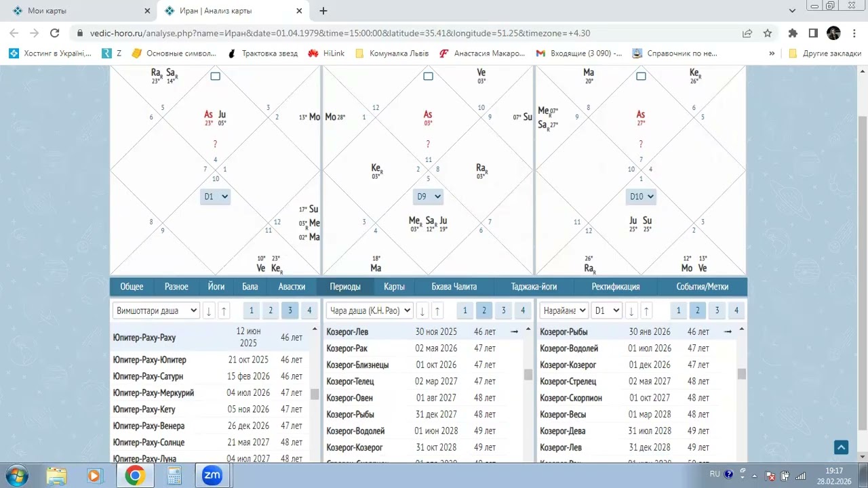Bookmark this page with star icon
Image resolution: width=868 pixels, height=488 pixels.
(768, 33)
